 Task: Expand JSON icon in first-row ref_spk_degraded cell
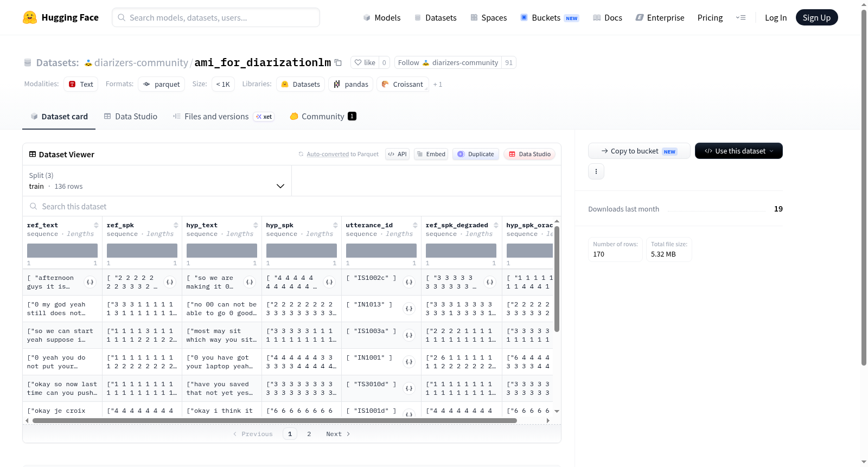pos(490,282)
